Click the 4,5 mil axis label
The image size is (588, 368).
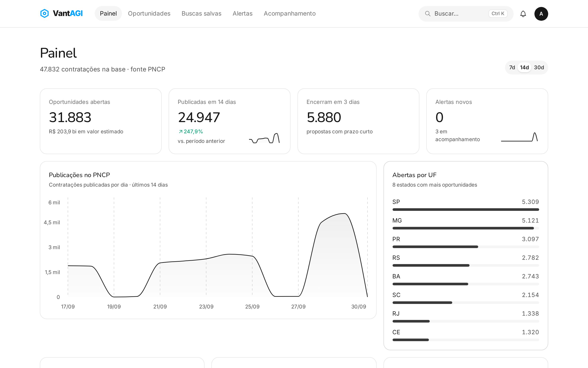click(52, 223)
